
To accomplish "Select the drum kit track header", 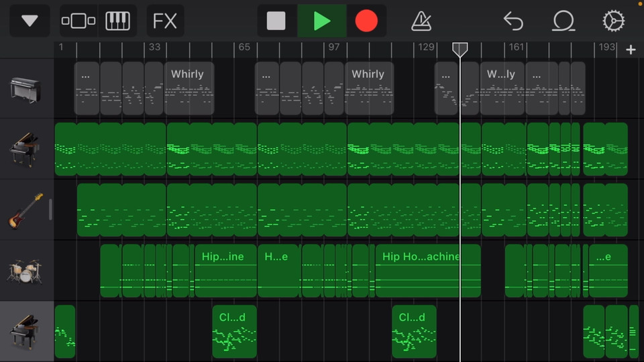I will (x=27, y=271).
